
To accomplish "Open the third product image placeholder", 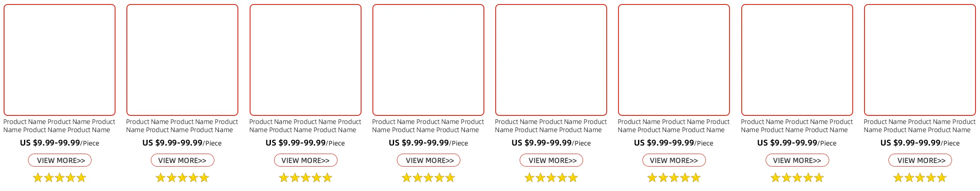I will point(305,60).
